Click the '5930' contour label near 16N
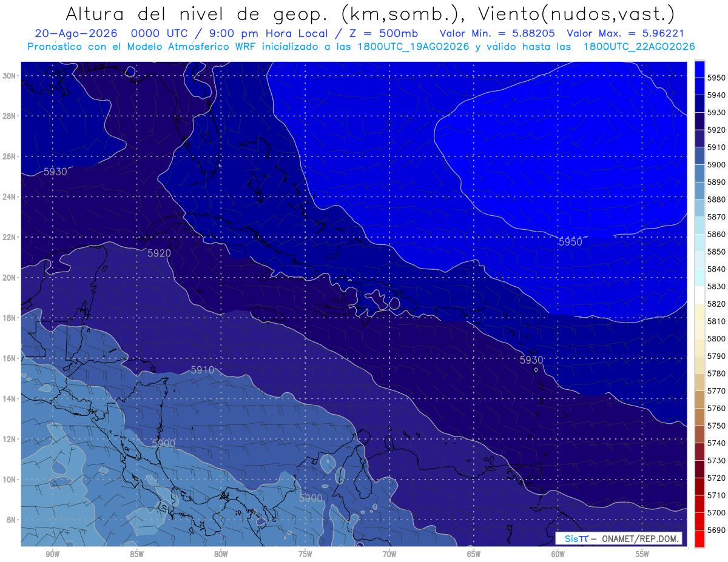The image size is (728, 562). coord(531,360)
